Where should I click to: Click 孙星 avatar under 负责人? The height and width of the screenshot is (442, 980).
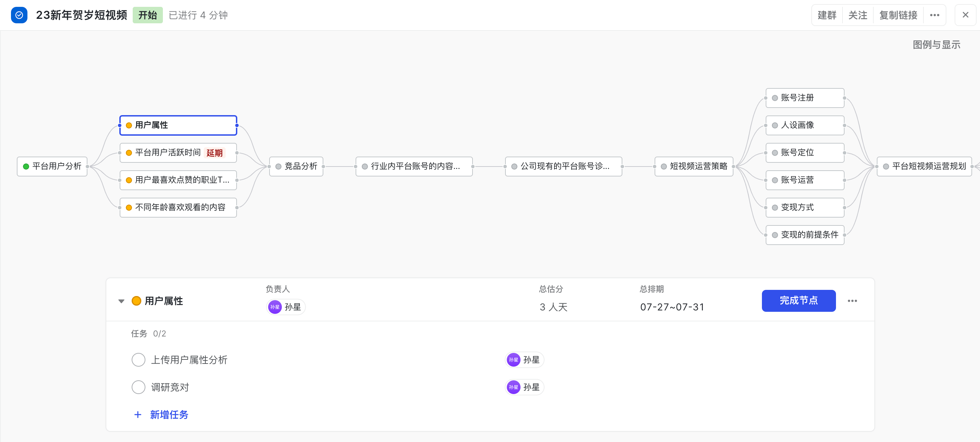[275, 307]
